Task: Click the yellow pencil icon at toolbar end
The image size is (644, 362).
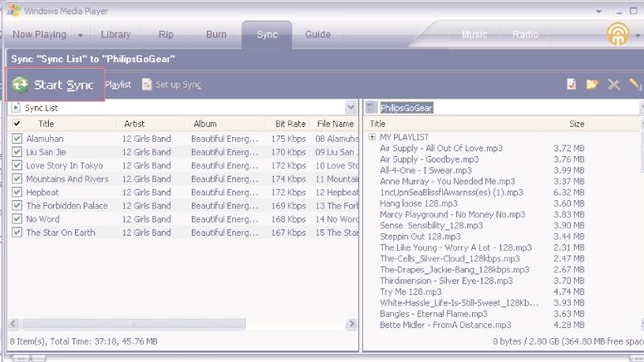Action: click(635, 84)
